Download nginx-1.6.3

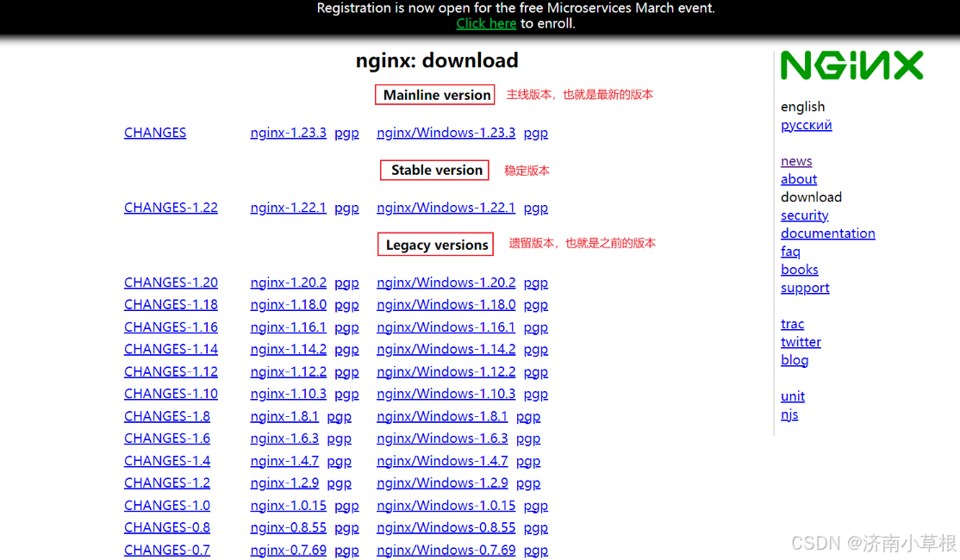click(284, 439)
